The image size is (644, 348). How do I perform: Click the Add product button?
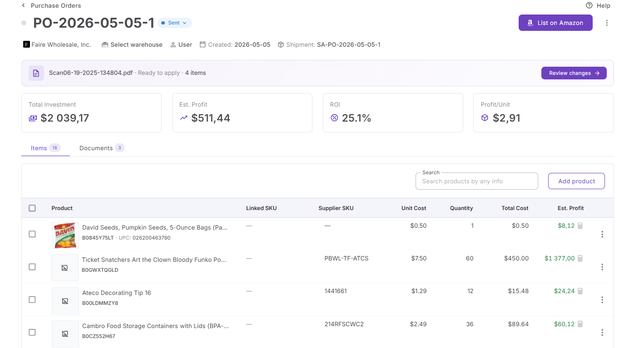coord(576,181)
